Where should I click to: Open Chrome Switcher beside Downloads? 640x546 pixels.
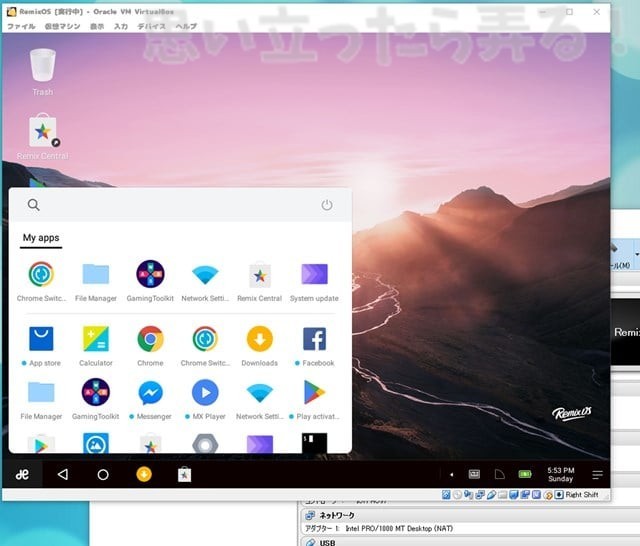click(205, 346)
